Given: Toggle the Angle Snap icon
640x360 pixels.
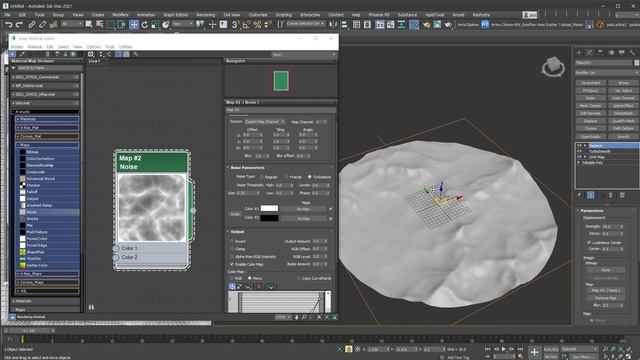Looking at the screenshot, I should click(x=246, y=25).
